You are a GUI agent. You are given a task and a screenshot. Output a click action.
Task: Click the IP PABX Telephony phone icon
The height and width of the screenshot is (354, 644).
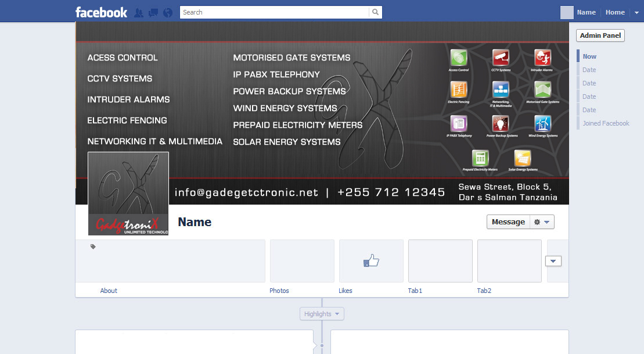459,123
